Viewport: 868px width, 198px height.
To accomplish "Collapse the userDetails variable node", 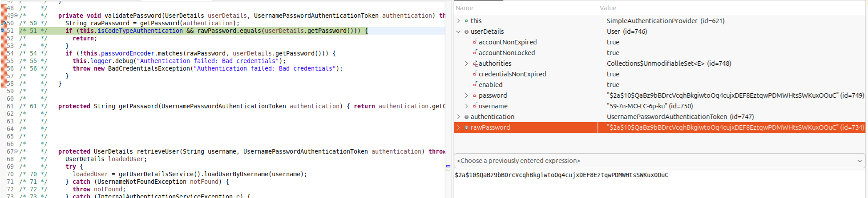I will pyautogui.click(x=459, y=32).
